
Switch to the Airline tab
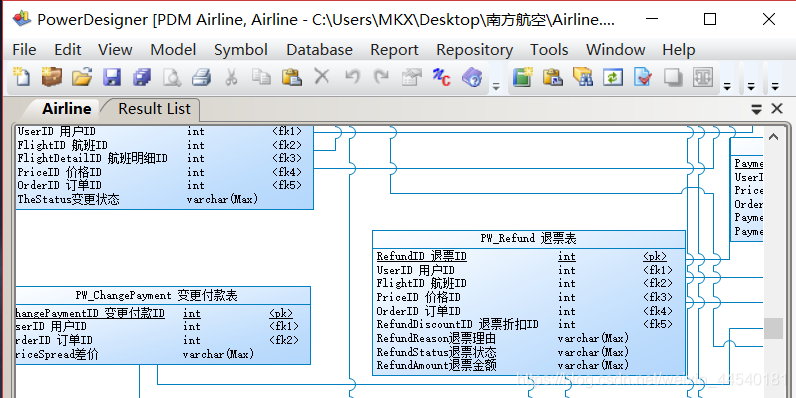click(x=67, y=109)
